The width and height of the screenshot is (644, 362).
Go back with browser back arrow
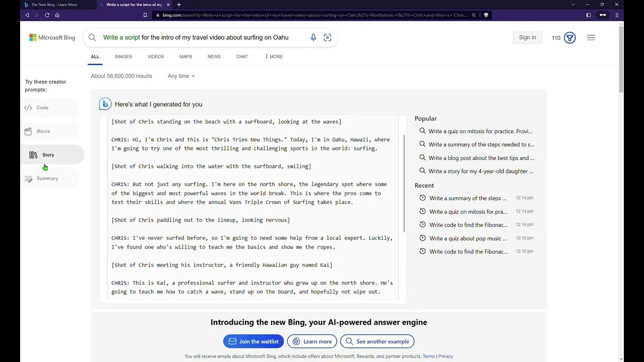point(27,15)
